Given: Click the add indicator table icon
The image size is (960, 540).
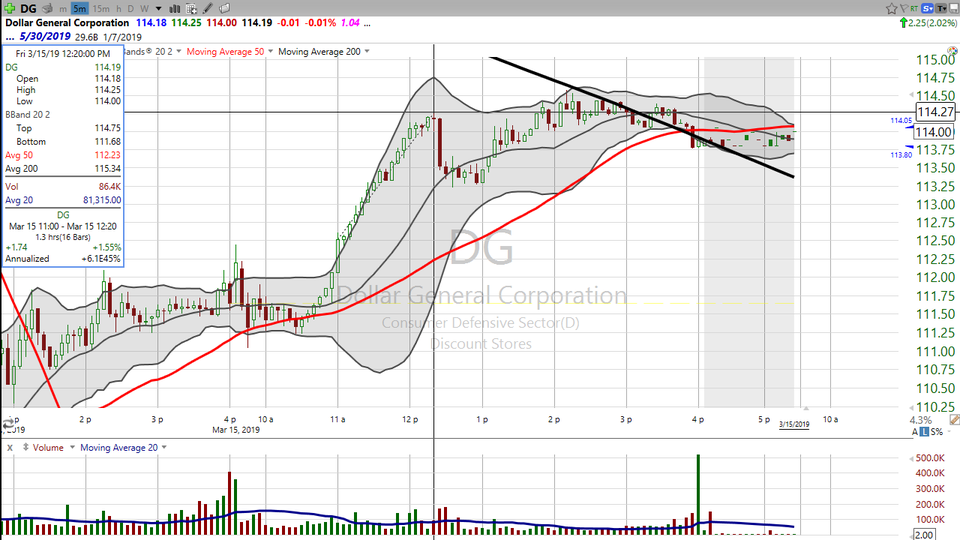Looking at the screenshot, I should pyautogui.click(x=191, y=9).
